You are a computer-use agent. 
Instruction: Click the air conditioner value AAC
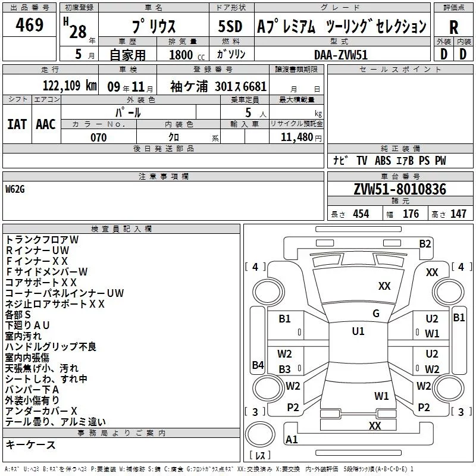[46, 124]
